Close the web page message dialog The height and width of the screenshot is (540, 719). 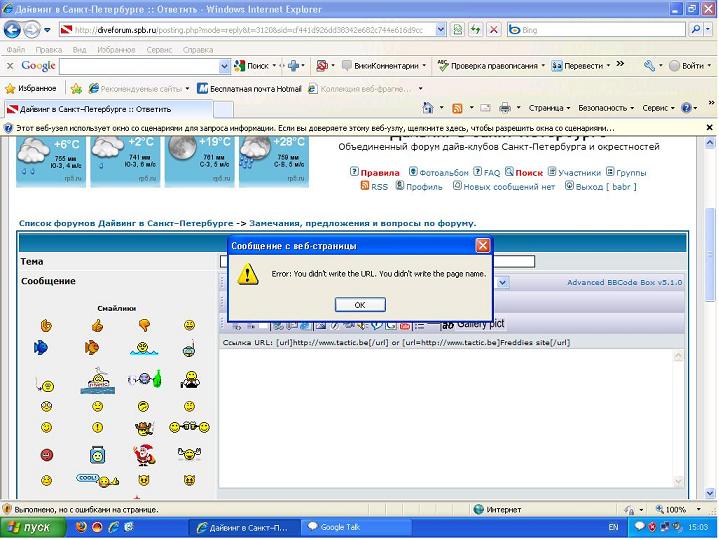click(482, 245)
